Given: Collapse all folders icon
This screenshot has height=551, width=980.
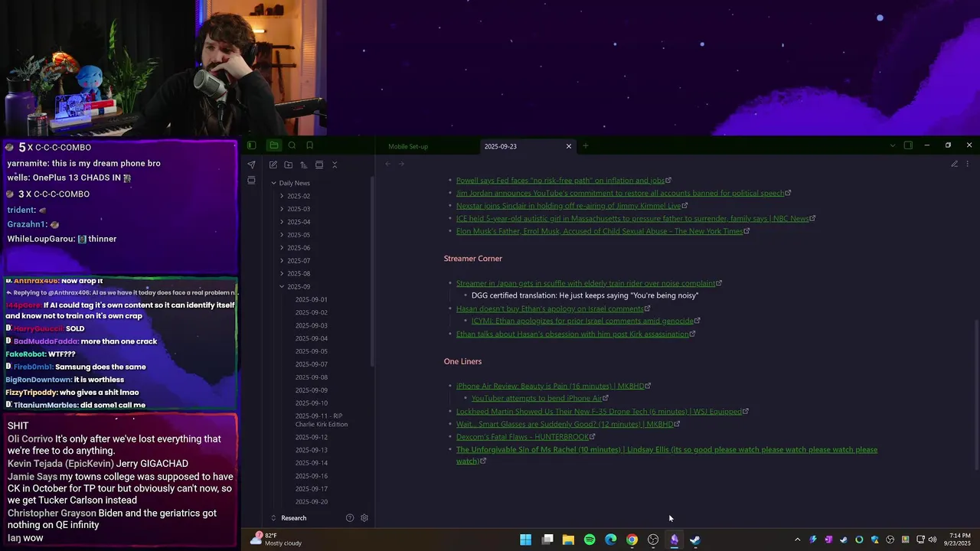Looking at the screenshot, I should pos(335,165).
